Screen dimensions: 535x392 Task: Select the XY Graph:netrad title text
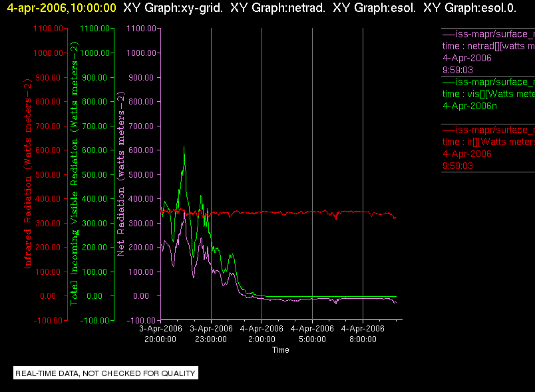pyautogui.click(x=277, y=7)
